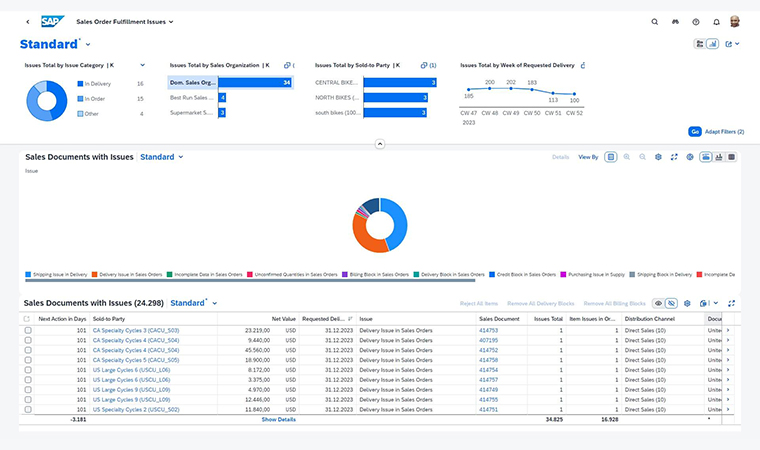Viewport: 760px width, 450px height.
Task: Open sales document 414753 link
Action: pos(488,330)
